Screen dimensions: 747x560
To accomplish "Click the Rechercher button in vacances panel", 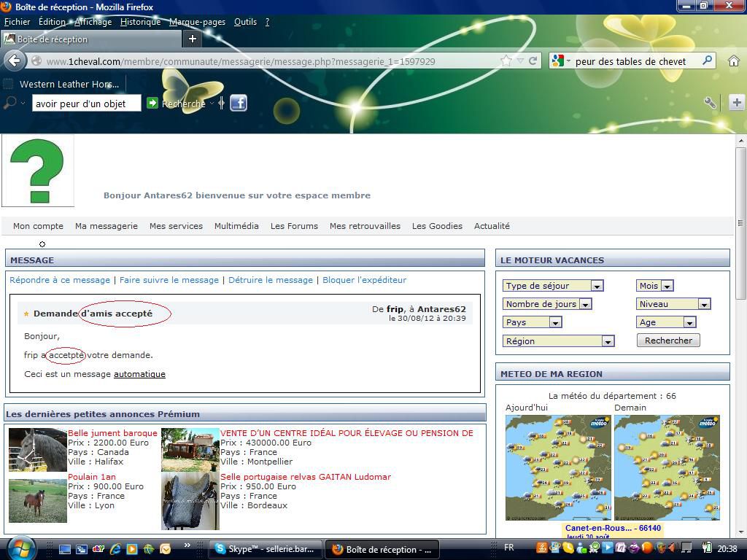I will pyautogui.click(x=668, y=341).
